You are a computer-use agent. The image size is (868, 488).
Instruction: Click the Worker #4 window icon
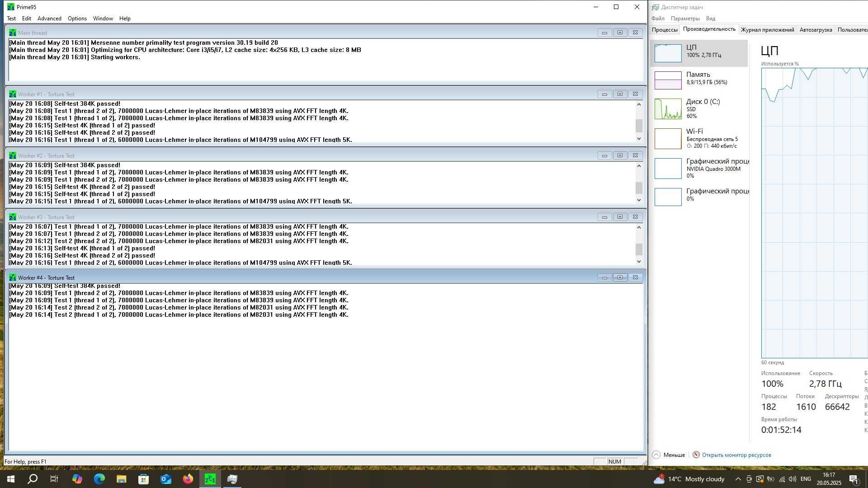13,277
